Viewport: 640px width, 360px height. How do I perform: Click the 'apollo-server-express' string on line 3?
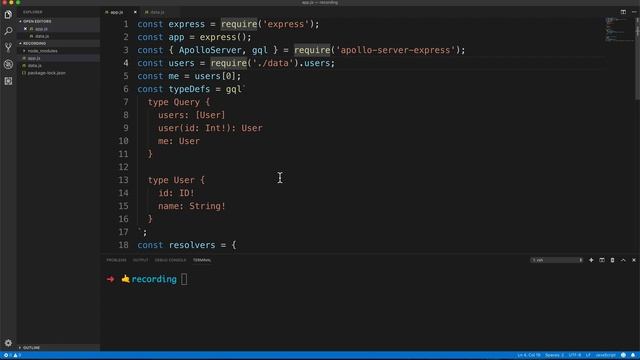396,50
